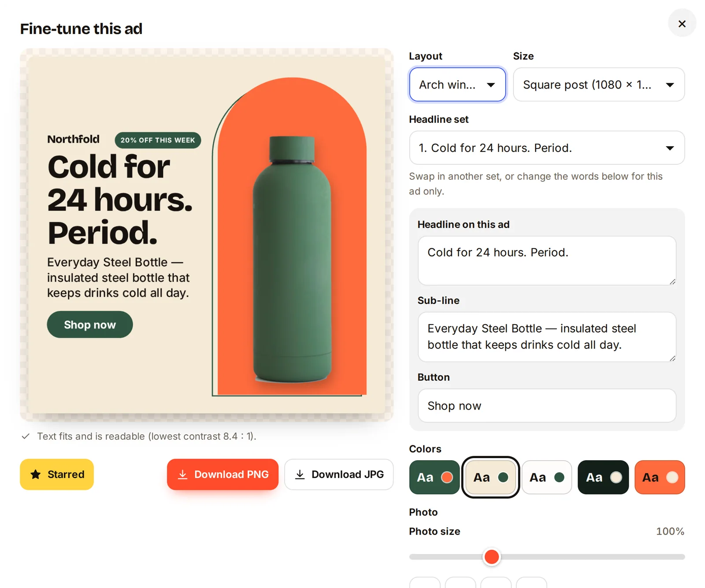The height and width of the screenshot is (588, 705).
Task: Edit the Sub-line text area
Action: 547,337
